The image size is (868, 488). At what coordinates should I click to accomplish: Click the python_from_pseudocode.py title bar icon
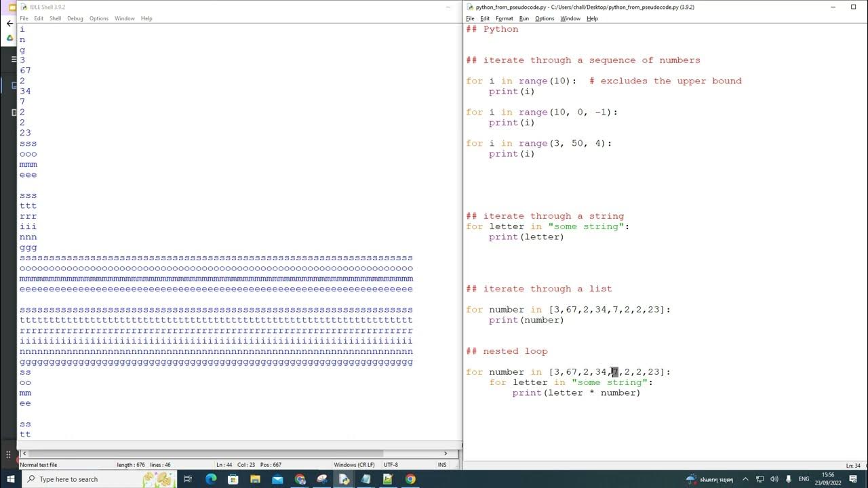pos(470,7)
